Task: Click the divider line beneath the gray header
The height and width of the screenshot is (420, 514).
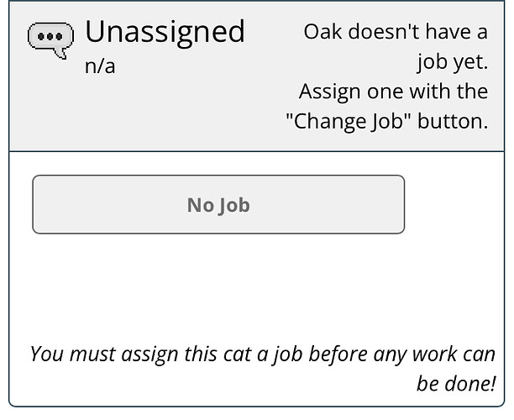Action: click(x=257, y=151)
